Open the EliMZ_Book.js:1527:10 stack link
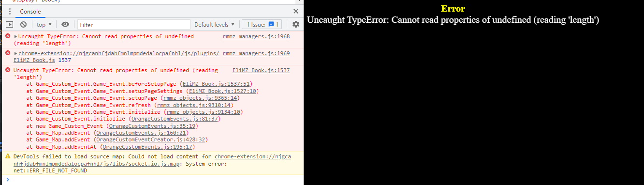Screen dimensions: 644x185 [223, 91]
